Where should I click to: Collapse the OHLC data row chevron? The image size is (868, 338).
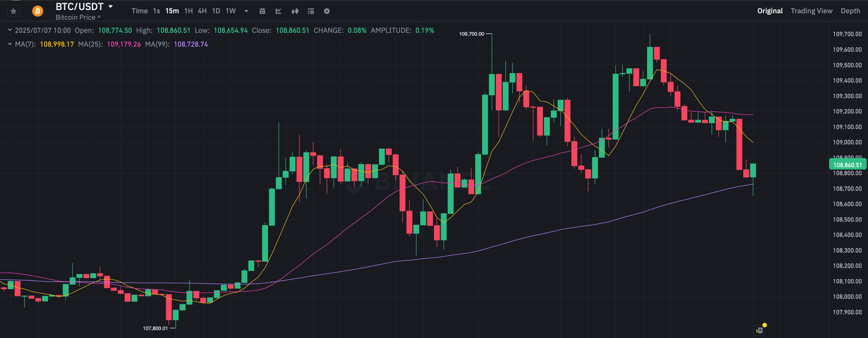[x=10, y=30]
